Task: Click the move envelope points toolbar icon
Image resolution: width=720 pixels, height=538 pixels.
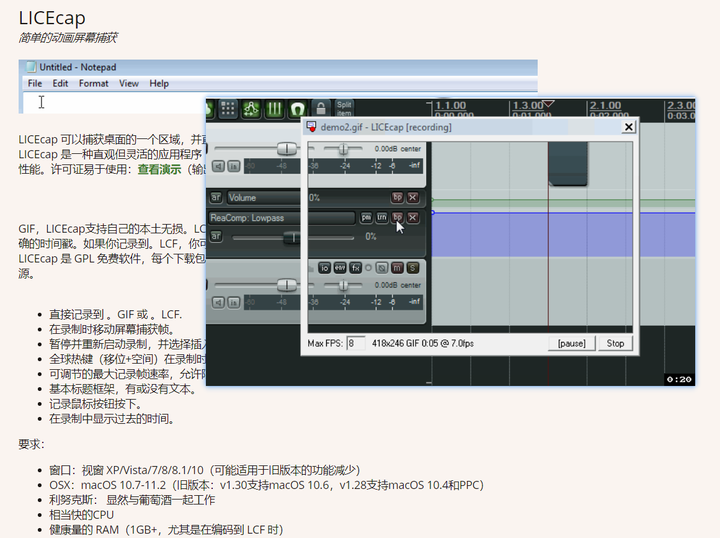Action: click(x=251, y=108)
